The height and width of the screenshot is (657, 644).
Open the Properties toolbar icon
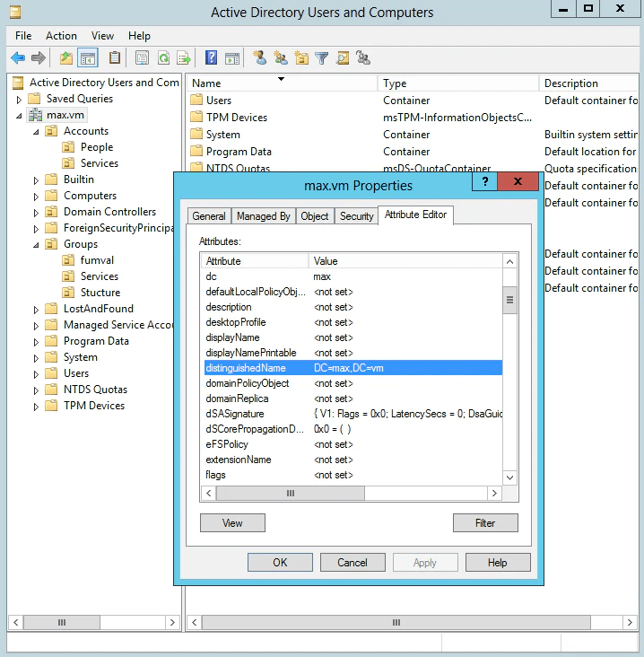[x=142, y=57]
